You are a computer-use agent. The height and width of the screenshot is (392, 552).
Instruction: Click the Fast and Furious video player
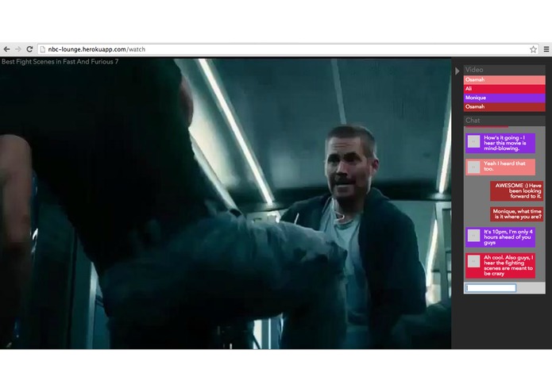pos(226,203)
